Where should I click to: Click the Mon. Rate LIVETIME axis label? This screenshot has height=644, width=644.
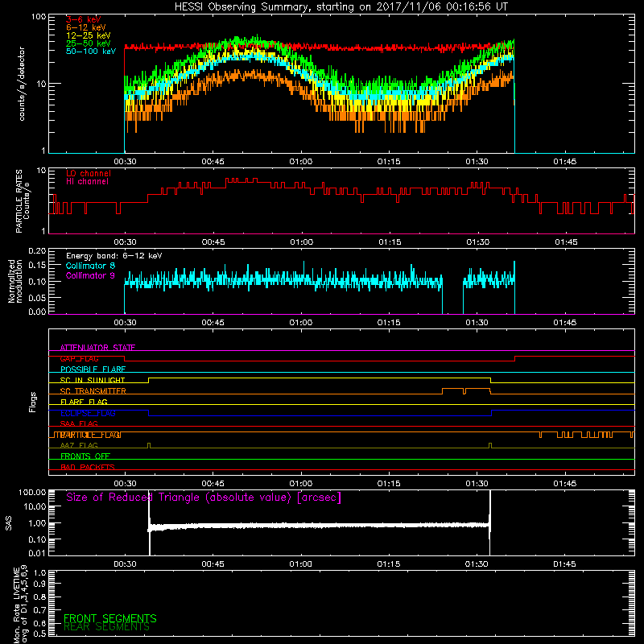[x=20, y=604]
